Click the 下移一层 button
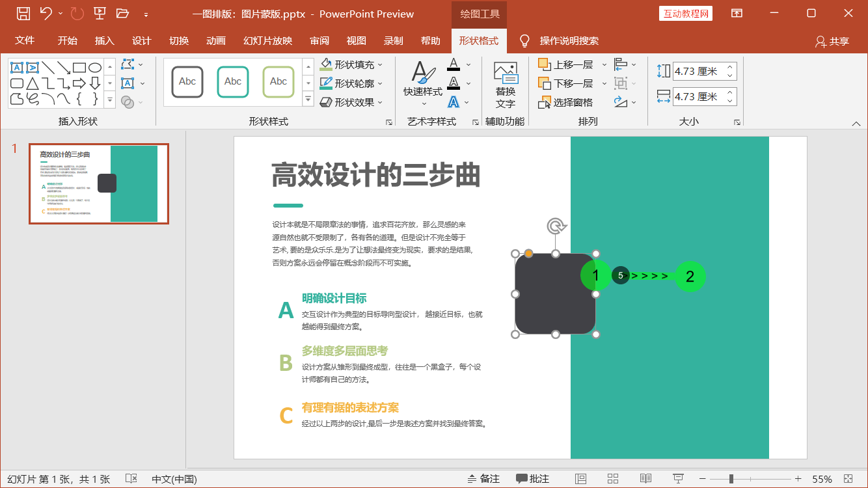Screen dimensions: 868x488 tap(566, 83)
